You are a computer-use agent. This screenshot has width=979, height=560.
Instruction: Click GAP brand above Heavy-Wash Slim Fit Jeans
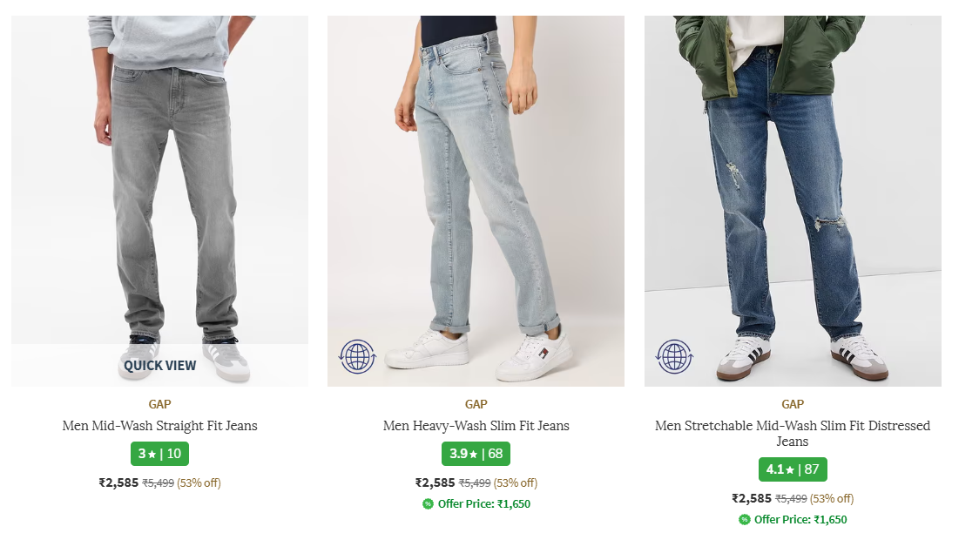tap(476, 404)
